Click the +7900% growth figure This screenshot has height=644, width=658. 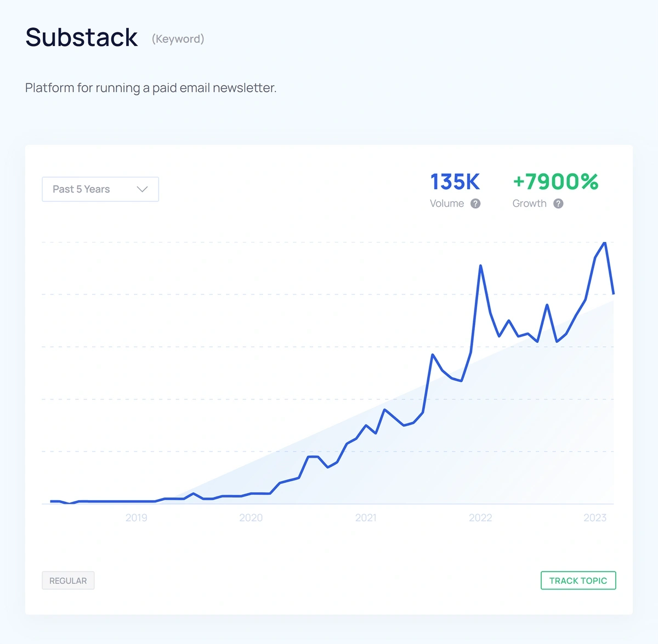pyautogui.click(x=555, y=182)
